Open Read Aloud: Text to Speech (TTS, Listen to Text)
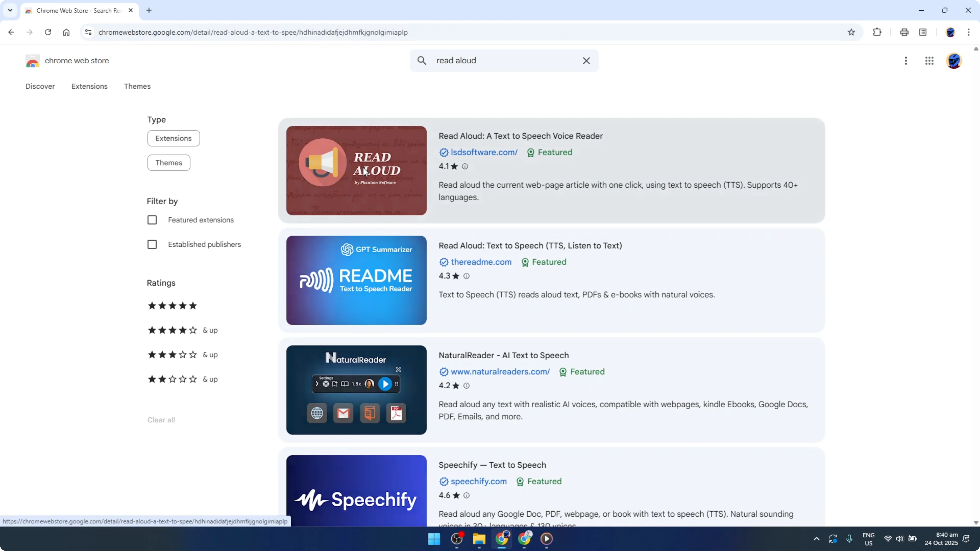The image size is (980, 551). coord(530,246)
